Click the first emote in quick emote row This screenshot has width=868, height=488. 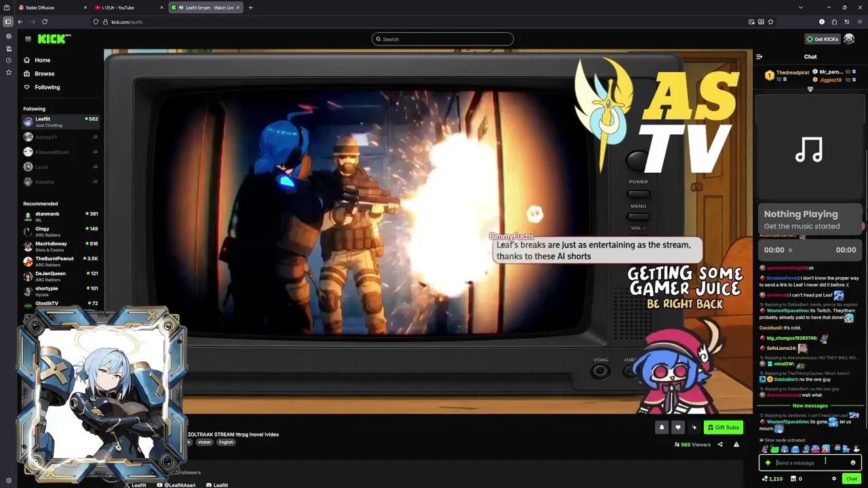(765, 449)
